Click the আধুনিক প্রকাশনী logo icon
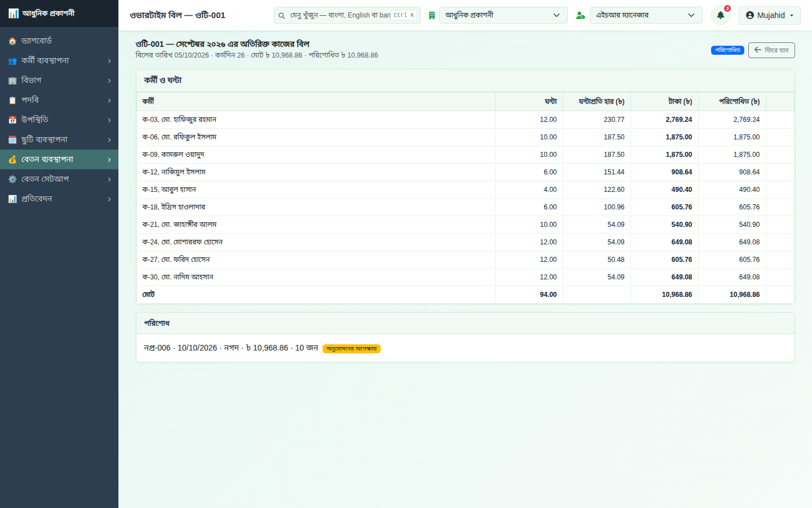 (13, 14)
